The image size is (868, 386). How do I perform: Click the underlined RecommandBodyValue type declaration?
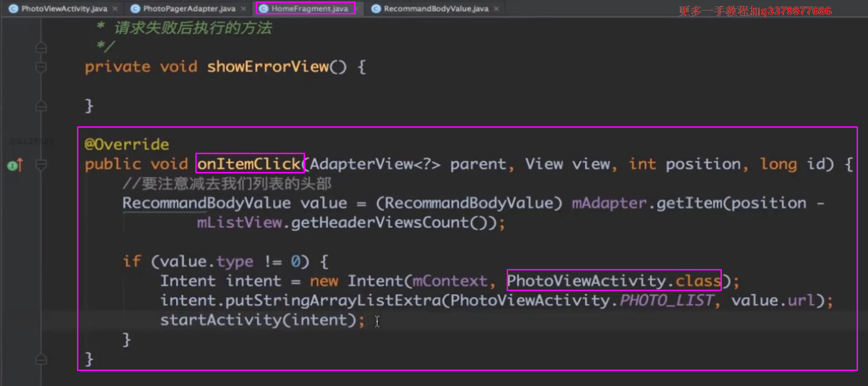tap(207, 203)
